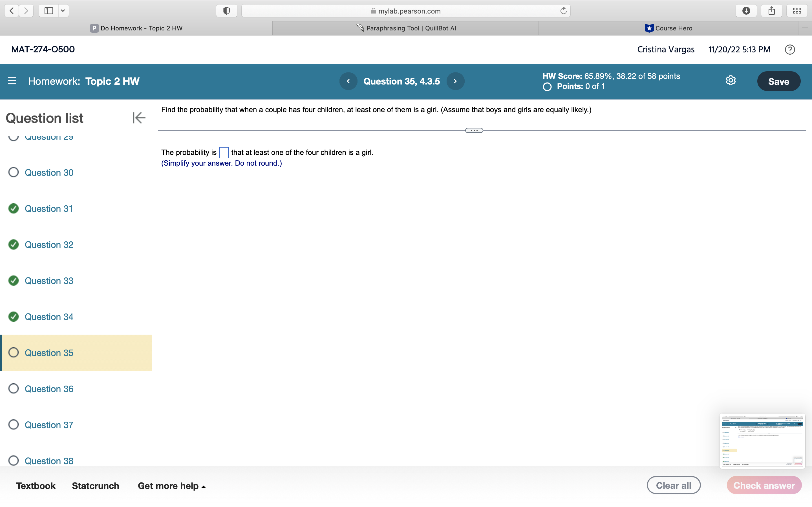Click the Save button
The width and height of the screenshot is (812, 507).
tap(778, 81)
